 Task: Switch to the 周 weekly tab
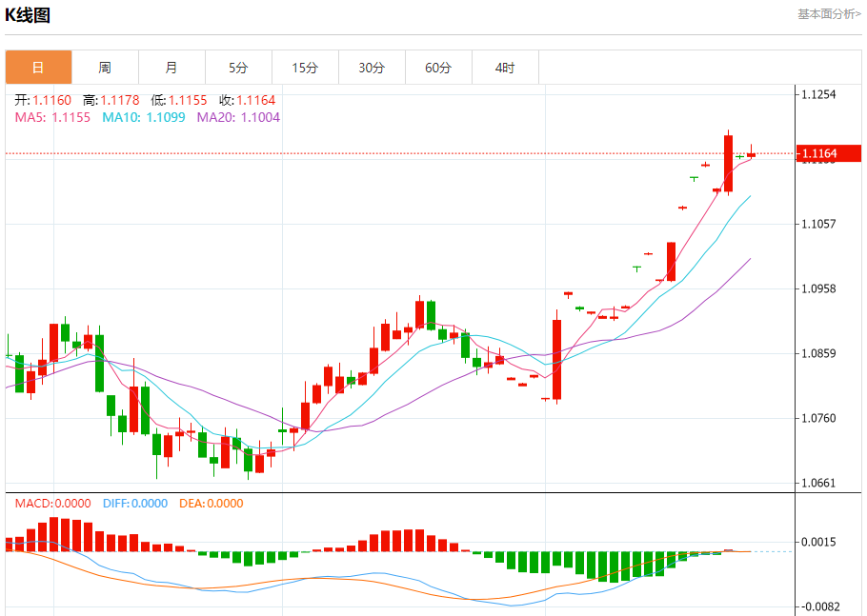click(x=105, y=68)
